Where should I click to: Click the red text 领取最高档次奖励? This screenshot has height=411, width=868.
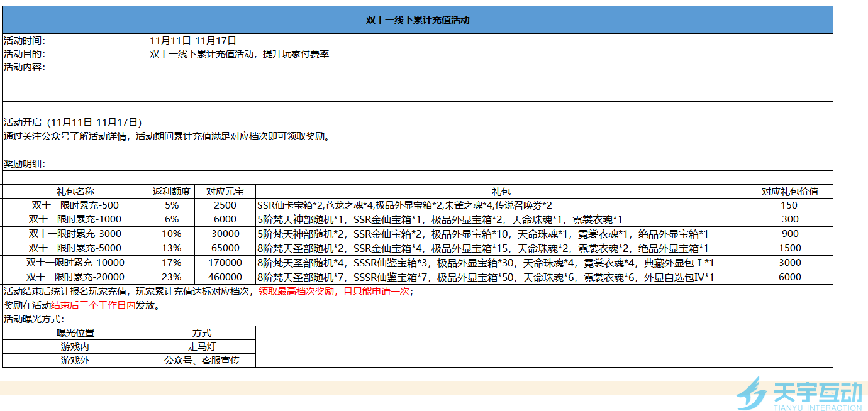pyautogui.click(x=299, y=292)
